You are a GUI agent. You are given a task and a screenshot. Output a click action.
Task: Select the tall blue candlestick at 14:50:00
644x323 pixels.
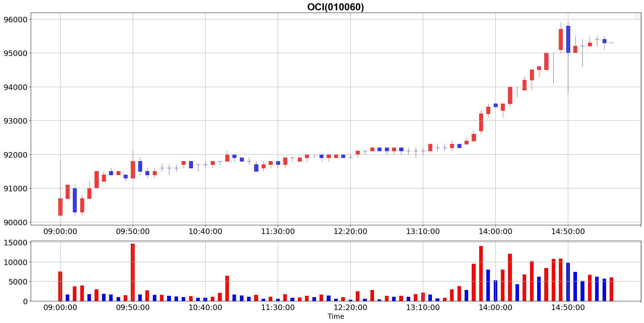568,39
